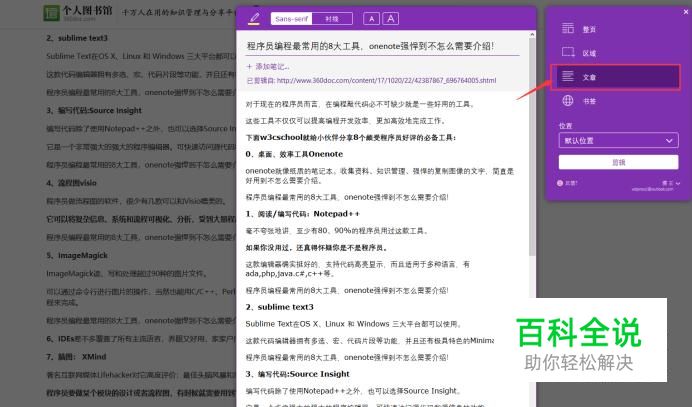
Task: Edit the clip title field 程序员编程最常用的8大工具
Action: pos(383,46)
